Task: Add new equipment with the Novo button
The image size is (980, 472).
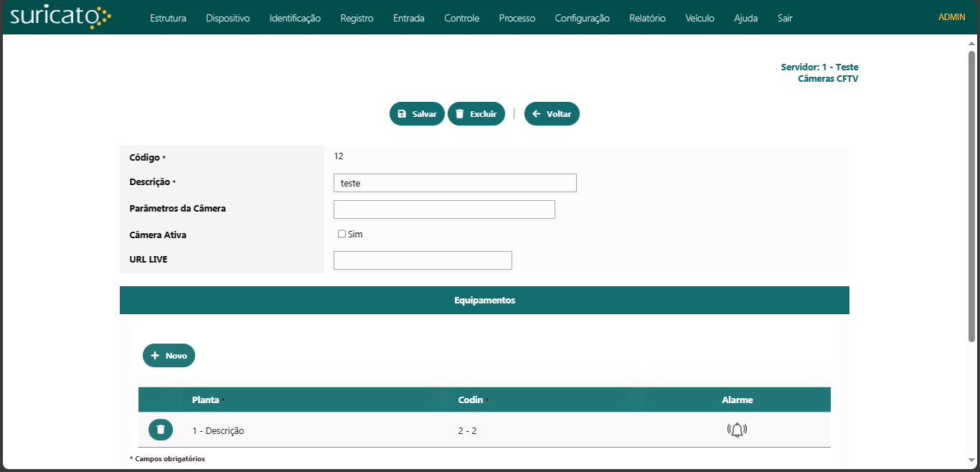Action: pyautogui.click(x=169, y=356)
